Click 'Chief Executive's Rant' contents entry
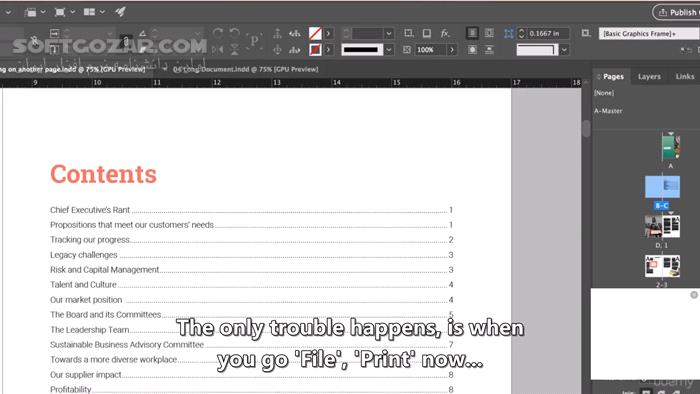Screen dimensions: 700x394 (90, 210)
